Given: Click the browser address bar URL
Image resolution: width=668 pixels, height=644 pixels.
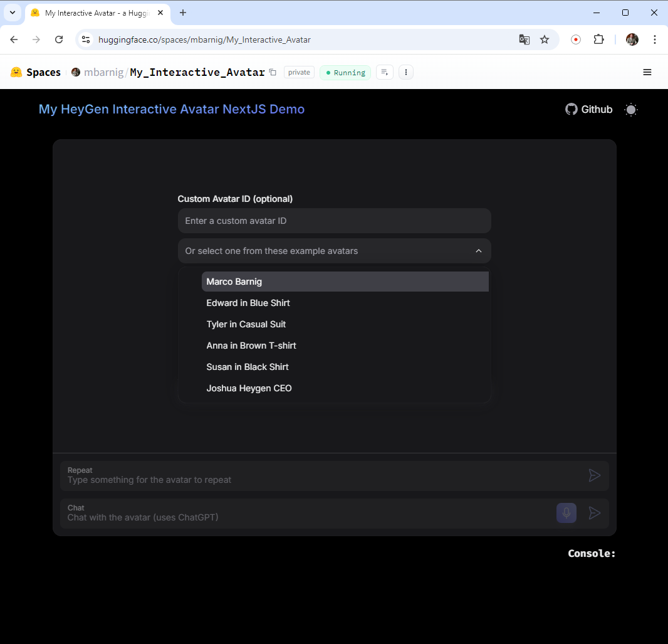Looking at the screenshot, I should (x=204, y=40).
